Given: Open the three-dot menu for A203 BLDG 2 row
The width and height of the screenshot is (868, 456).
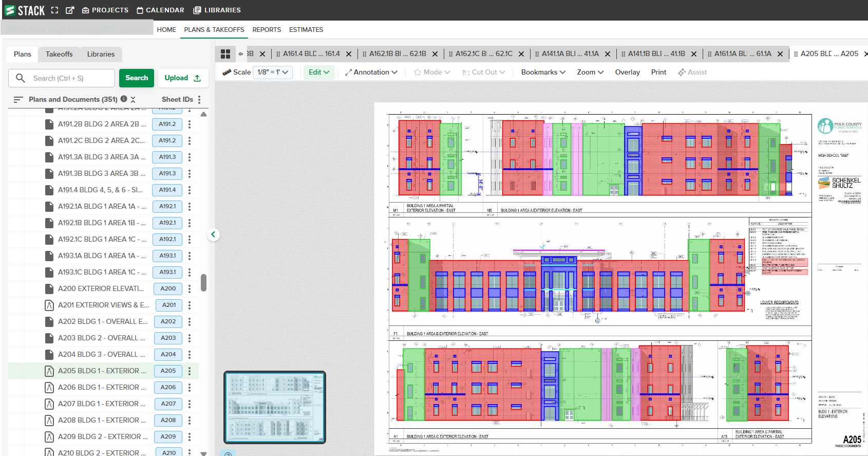Looking at the screenshot, I should [x=190, y=338].
